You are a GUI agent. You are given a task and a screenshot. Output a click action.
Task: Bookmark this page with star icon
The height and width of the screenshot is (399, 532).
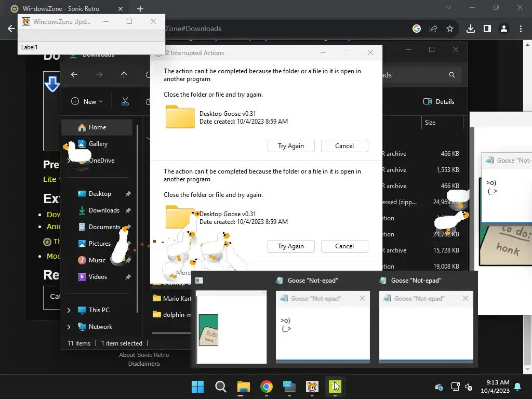coord(450,29)
